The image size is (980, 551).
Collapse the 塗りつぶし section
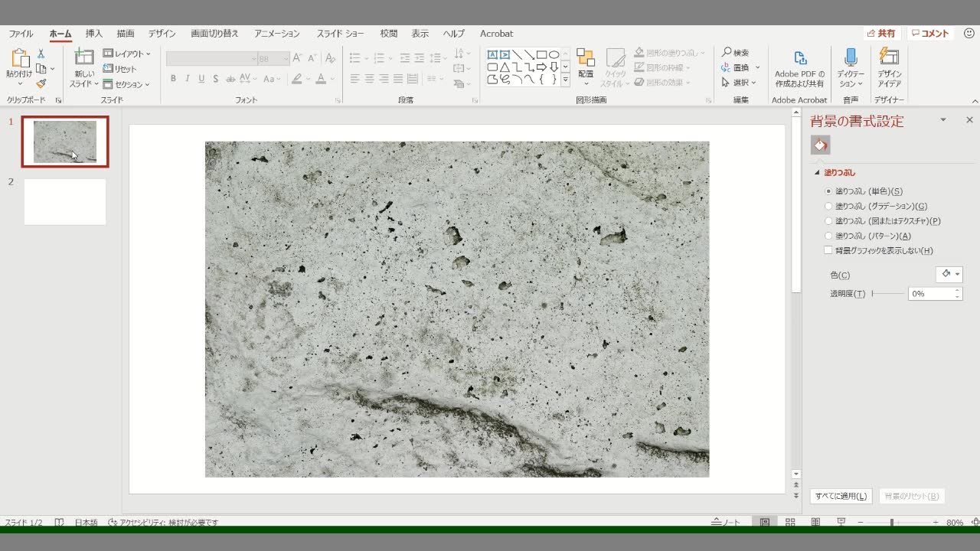coord(817,173)
